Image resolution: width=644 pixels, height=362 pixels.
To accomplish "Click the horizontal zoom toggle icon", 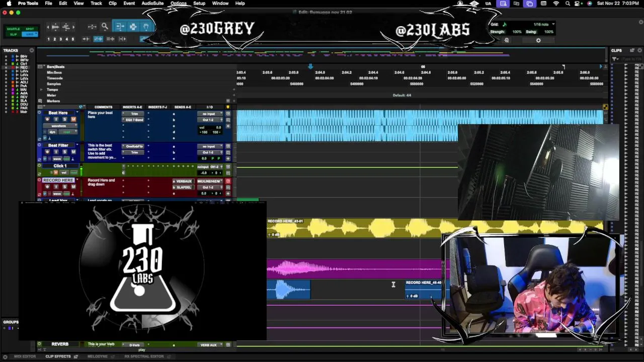I will click(x=92, y=27).
